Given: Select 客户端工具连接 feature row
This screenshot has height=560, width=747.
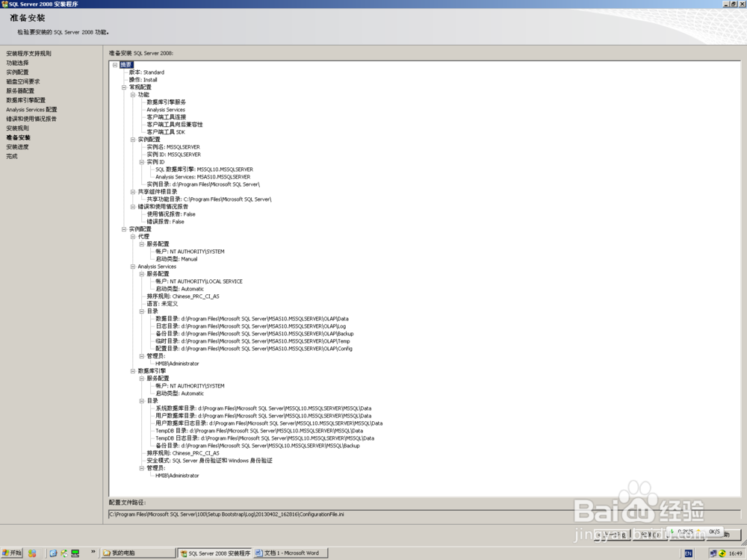Looking at the screenshot, I should pyautogui.click(x=167, y=117).
